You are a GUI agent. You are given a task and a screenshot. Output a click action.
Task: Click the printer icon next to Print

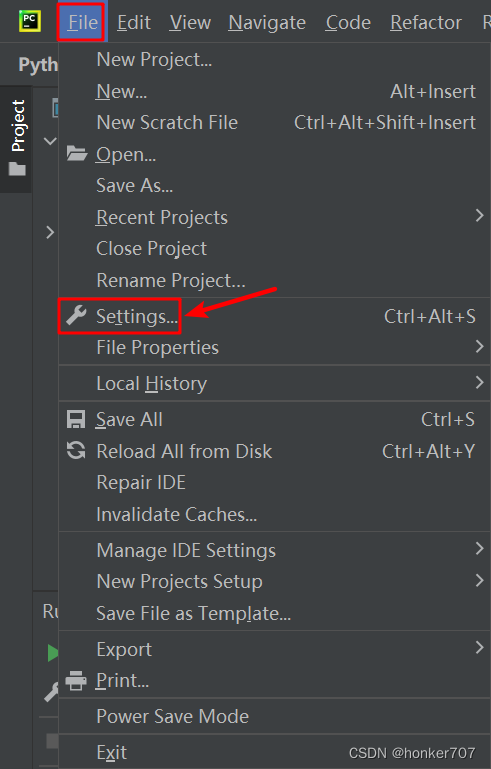(76, 680)
